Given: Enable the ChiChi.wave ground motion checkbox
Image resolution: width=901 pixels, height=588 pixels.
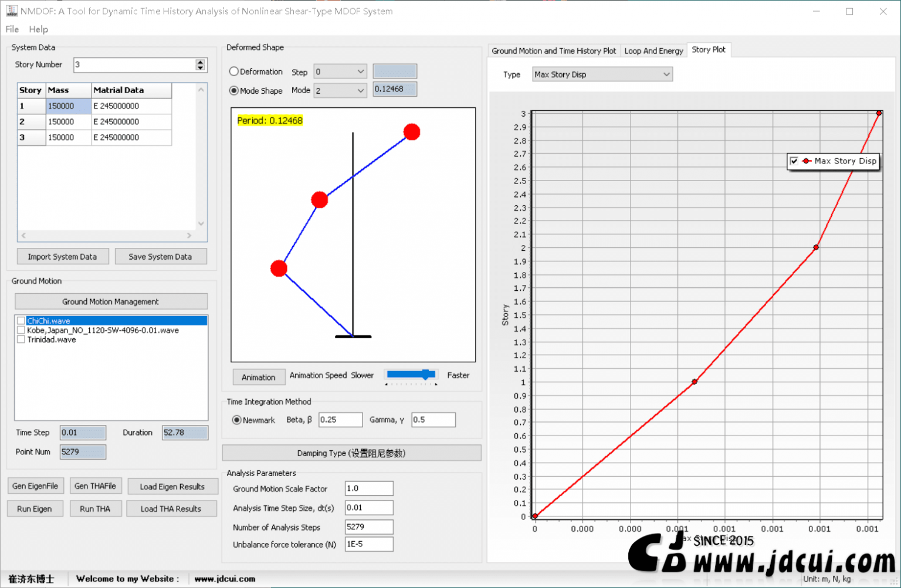Looking at the screenshot, I should coord(21,320).
